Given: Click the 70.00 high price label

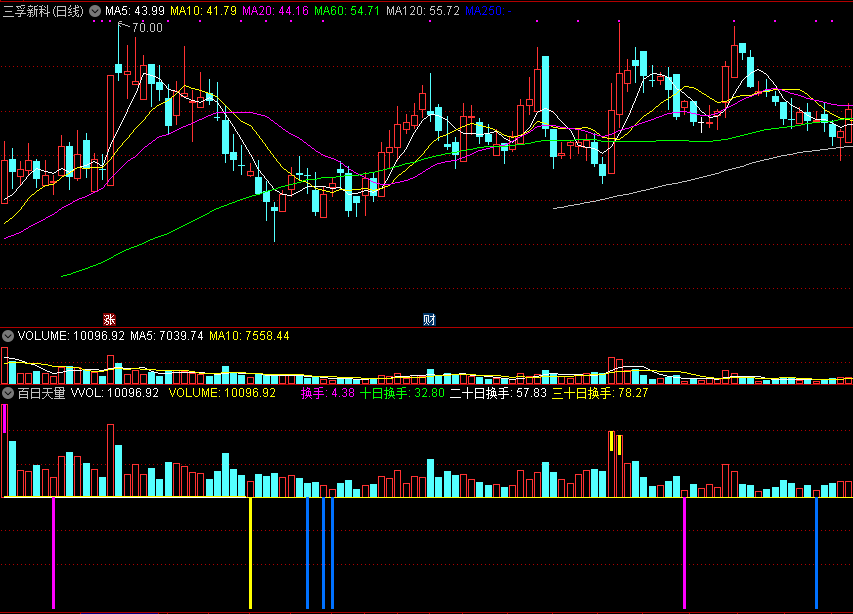Looking at the screenshot, I should coord(147,28).
